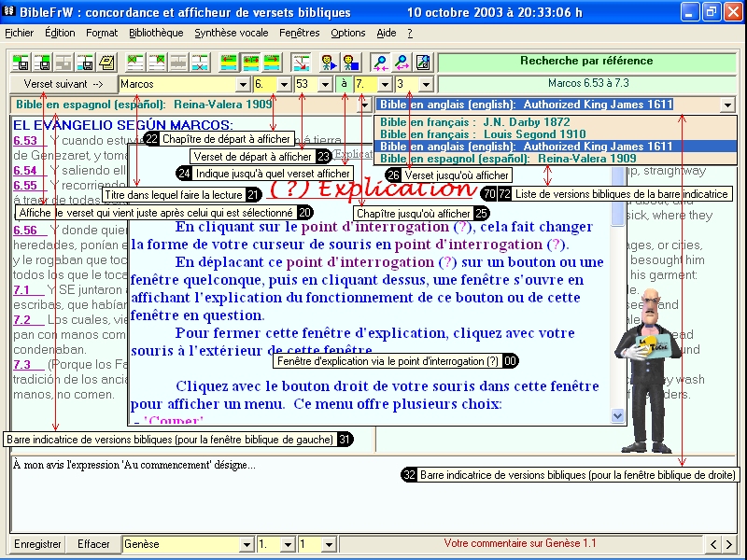This screenshot has width=747, height=560.
Task: Click the notepad icon in the first toolbar group
Action: point(107,63)
